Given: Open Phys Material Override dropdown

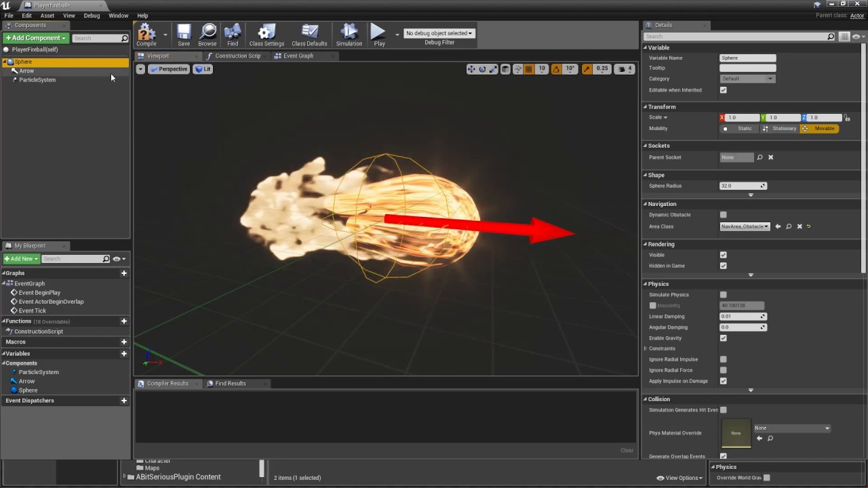Looking at the screenshot, I should [x=792, y=428].
